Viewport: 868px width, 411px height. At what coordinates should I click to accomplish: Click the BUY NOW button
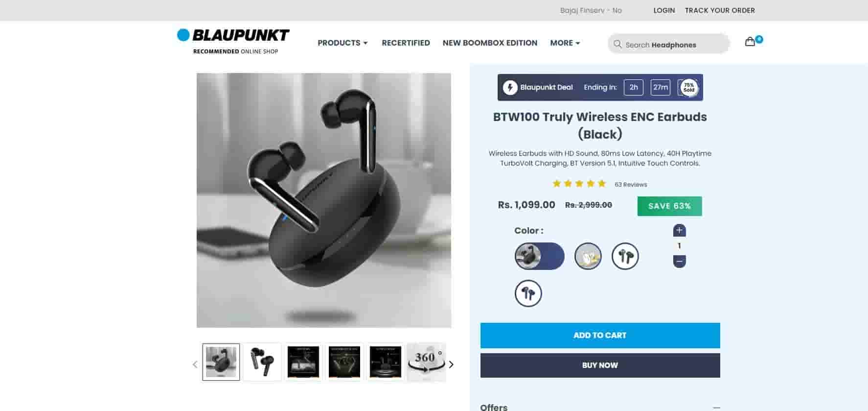click(600, 365)
